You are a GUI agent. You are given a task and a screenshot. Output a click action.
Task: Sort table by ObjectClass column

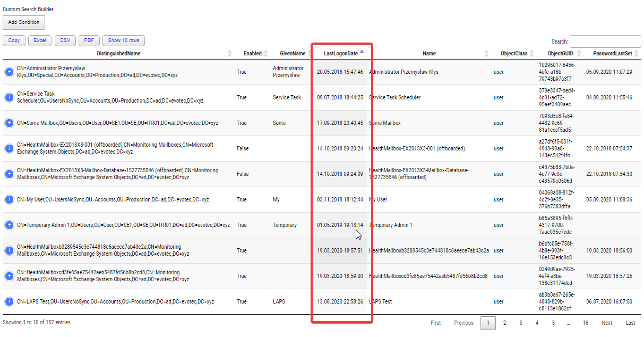pyautogui.click(x=514, y=53)
